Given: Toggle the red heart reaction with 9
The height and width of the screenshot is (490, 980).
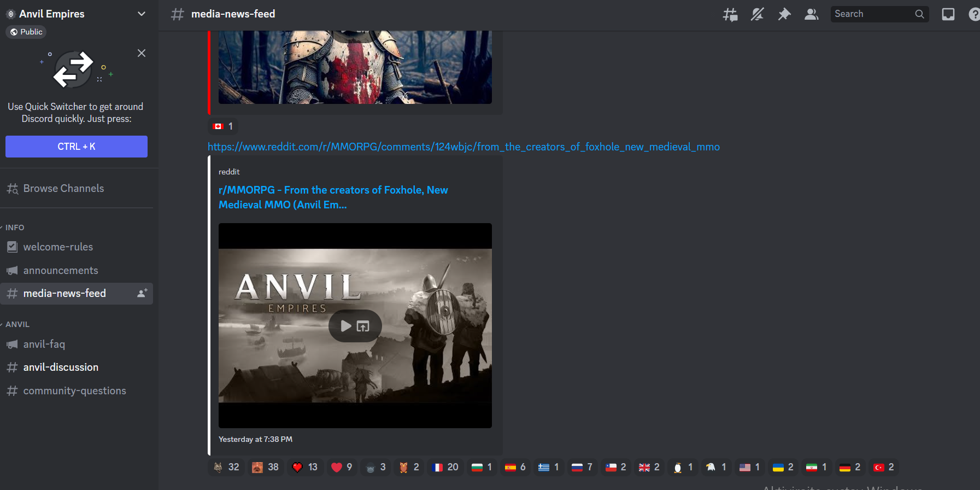Looking at the screenshot, I should pos(342,467).
